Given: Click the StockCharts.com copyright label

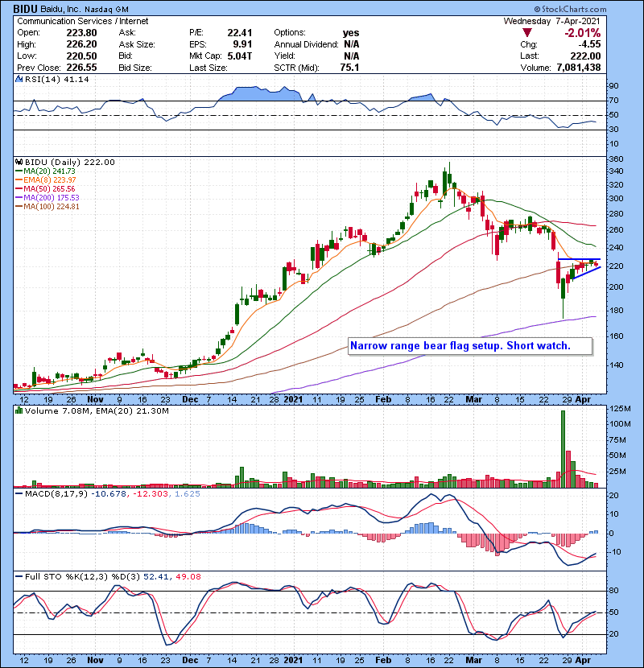Looking at the screenshot, I should pyautogui.click(x=570, y=9).
